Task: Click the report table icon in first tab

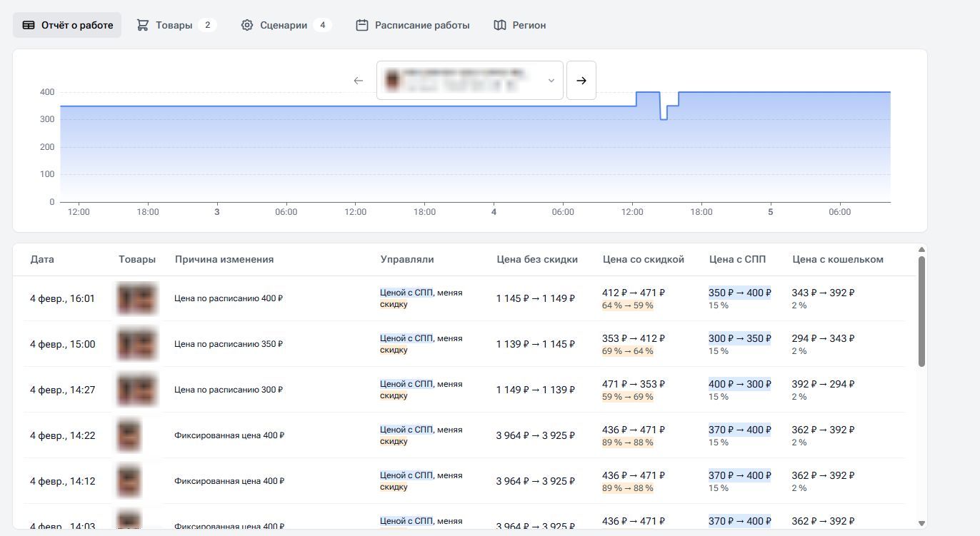Action: [29, 25]
